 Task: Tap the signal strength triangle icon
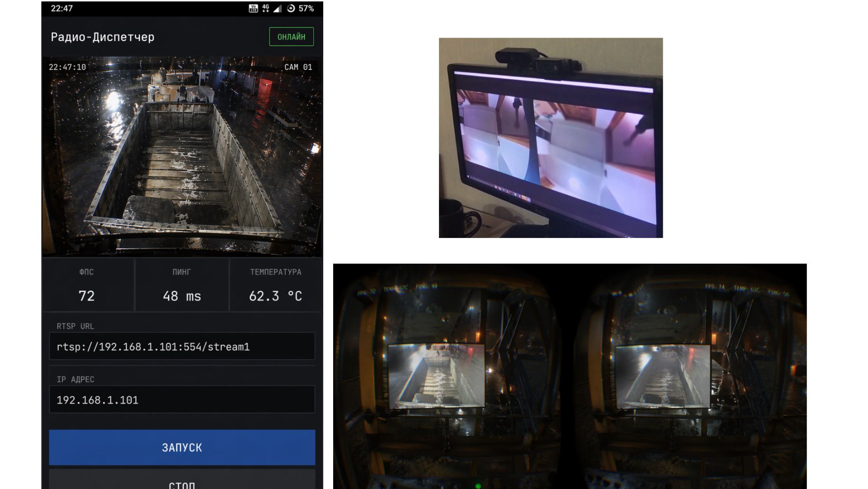(x=277, y=8)
